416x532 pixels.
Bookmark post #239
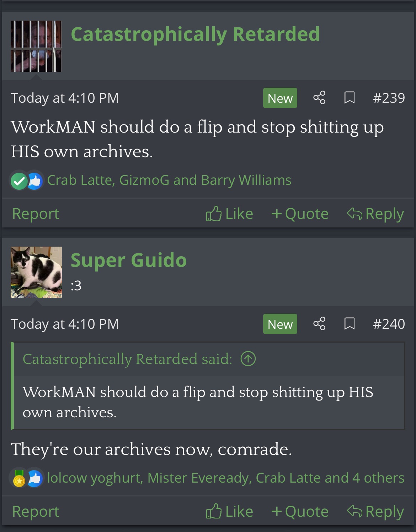coord(350,98)
